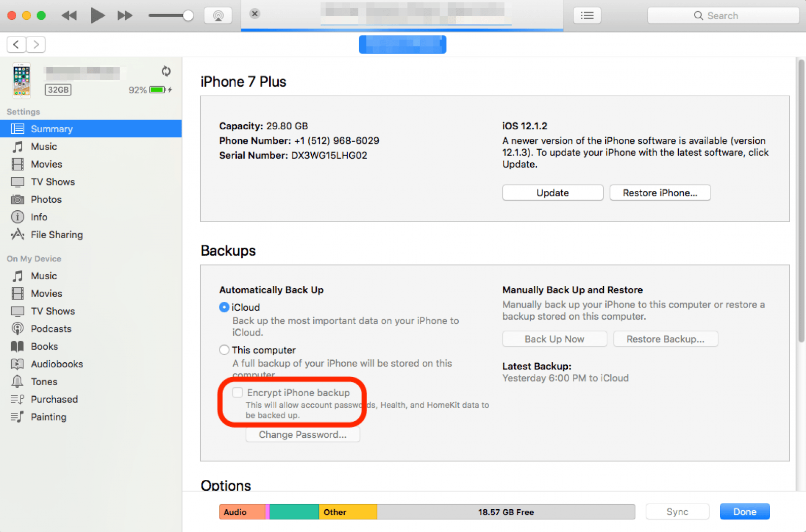This screenshot has height=532, width=806.
Task: Select the iCloud backup radio button
Action: pos(224,308)
